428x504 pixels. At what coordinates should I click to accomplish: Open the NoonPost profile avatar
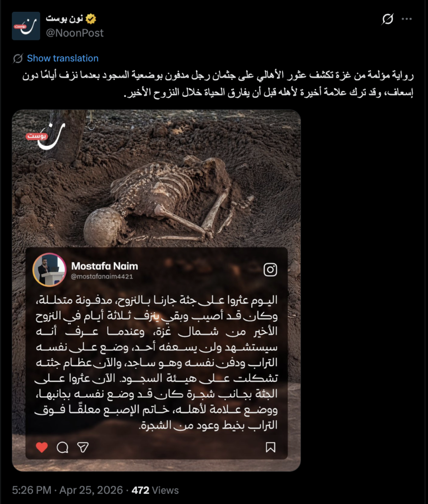coord(26,26)
